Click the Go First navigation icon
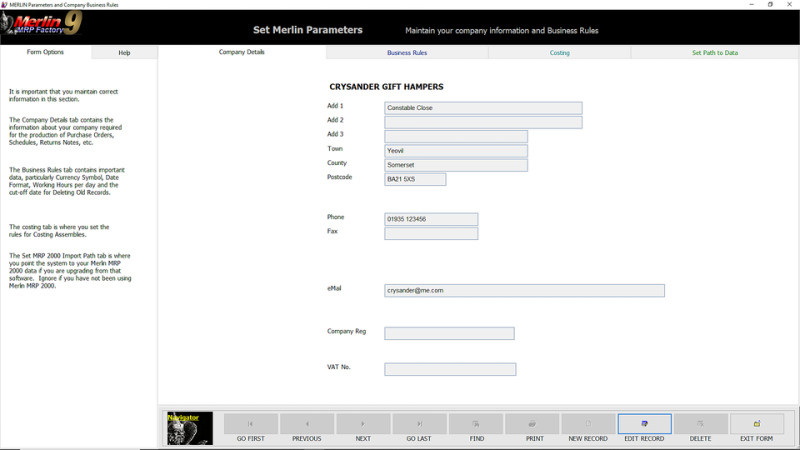This screenshot has width=800, height=450. coord(250,424)
